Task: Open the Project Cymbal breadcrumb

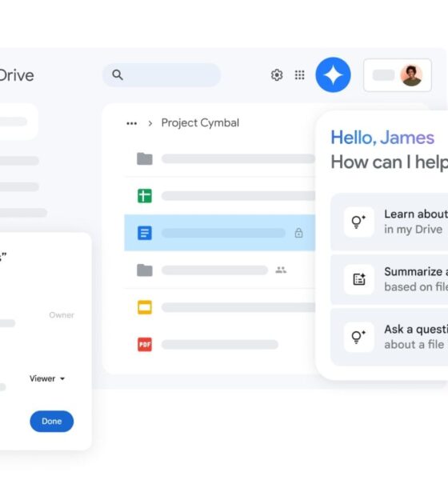Action: 200,123
